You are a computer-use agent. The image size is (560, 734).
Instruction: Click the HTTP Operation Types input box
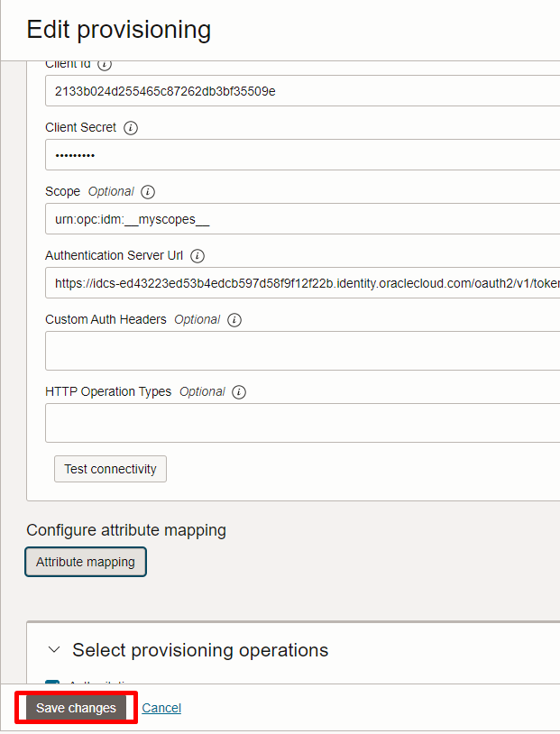point(302,423)
